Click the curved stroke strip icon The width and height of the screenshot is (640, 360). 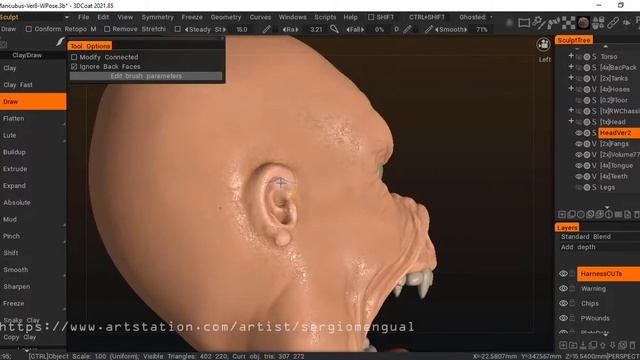(x=553, y=23)
